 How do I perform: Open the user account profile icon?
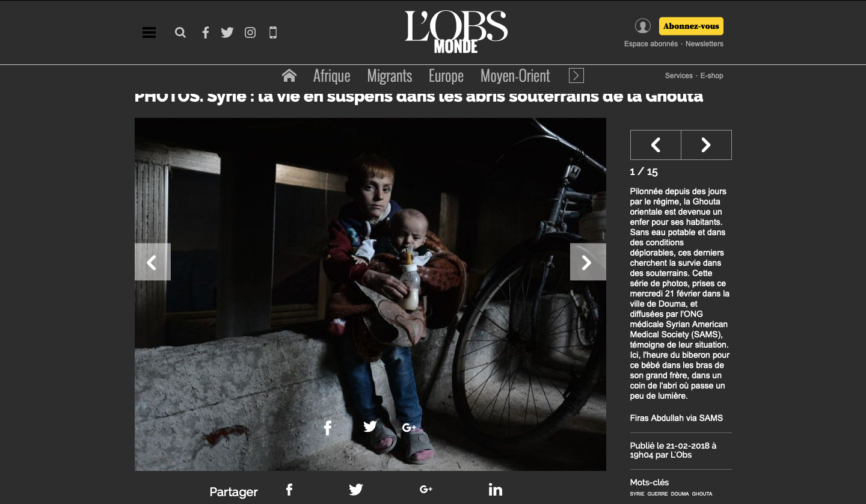[643, 26]
